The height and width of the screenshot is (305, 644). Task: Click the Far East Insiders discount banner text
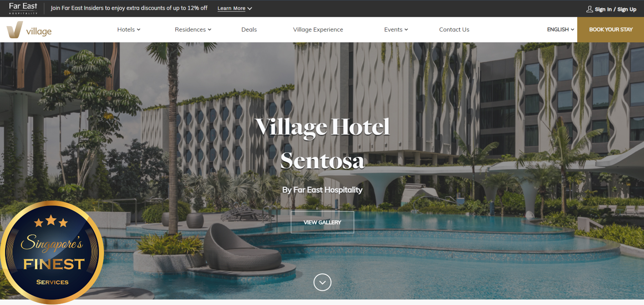coord(129,8)
